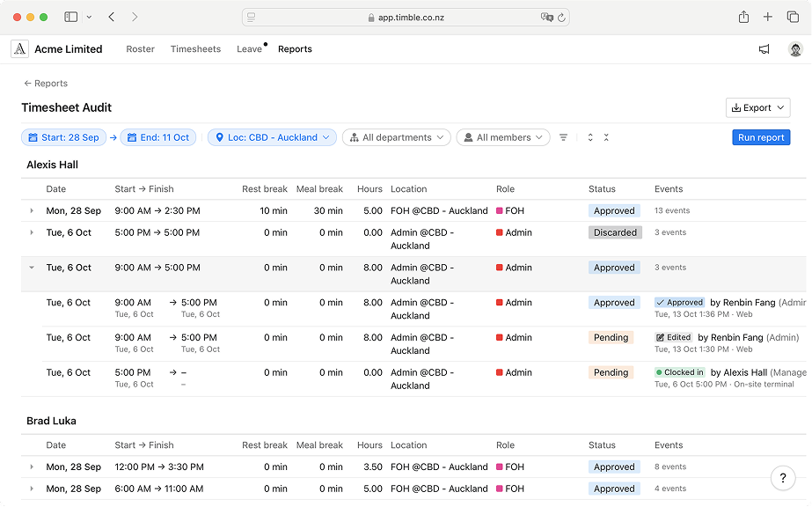Click the Discarded status badge
This screenshot has height=507, width=812.
tap(615, 232)
